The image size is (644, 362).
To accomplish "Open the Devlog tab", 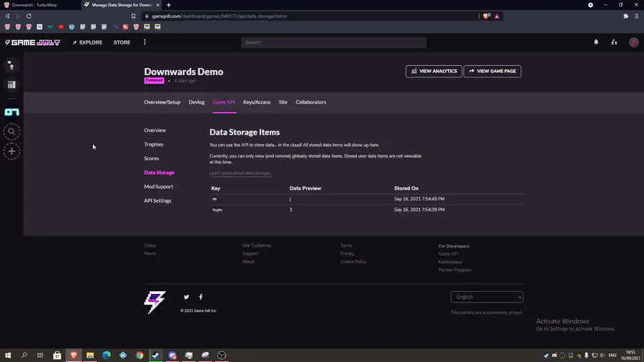I will (x=196, y=102).
